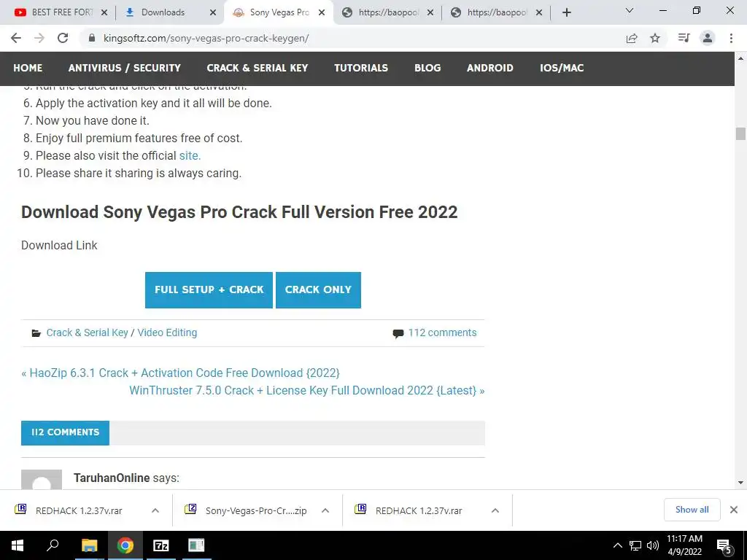The image size is (747, 560).
Task: Click the padlock site info icon
Action: pos(92,38)
